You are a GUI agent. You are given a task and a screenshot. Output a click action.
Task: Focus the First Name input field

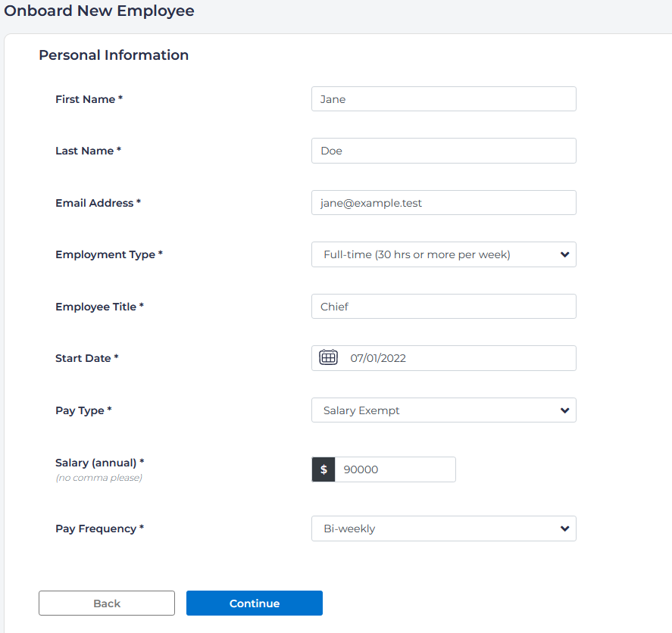(x=443, y=99)
